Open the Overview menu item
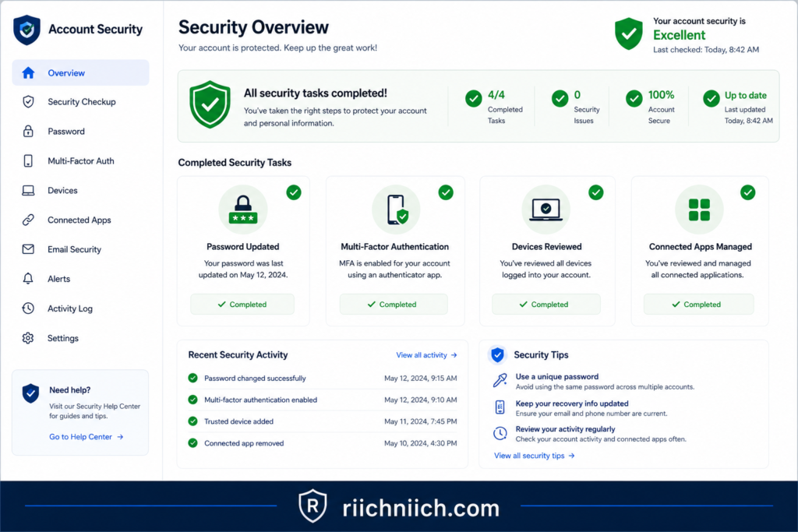Image resolution: width=798 pixels, height=532 pixels. [x=80, y=72]
